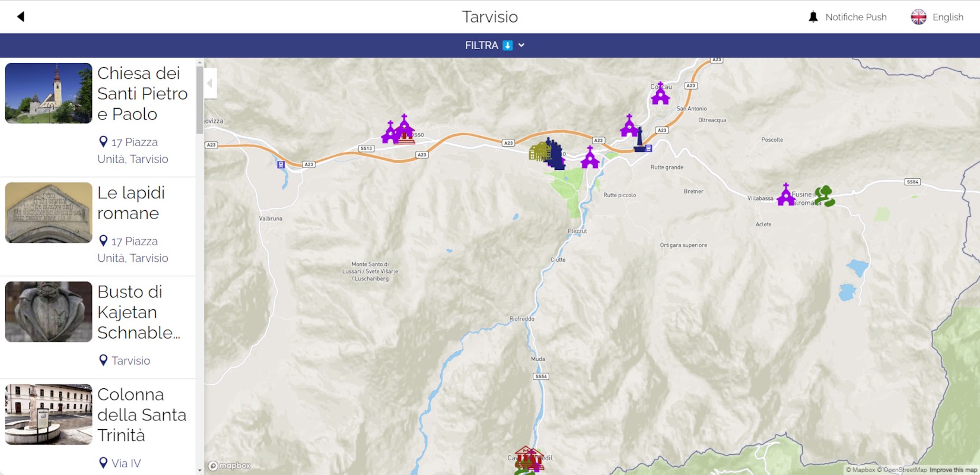This screenshot has height=475, width=980.
Task: Select the UK flag language icon
Action: [x=918, y=17]
